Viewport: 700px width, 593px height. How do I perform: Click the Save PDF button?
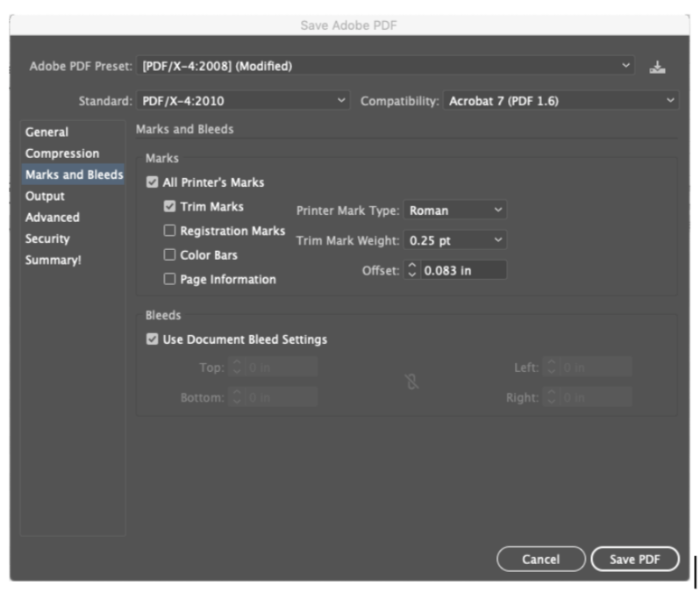(635, 559)
